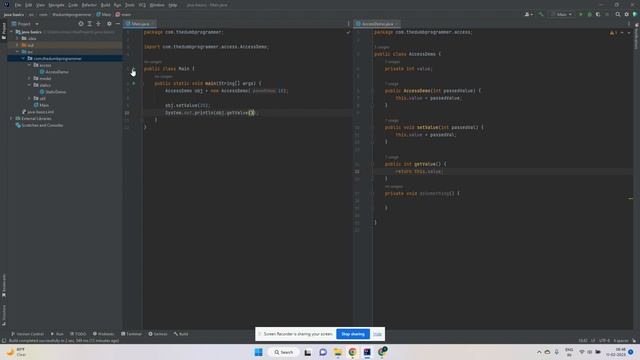Open the Terminal tool window

131,334
